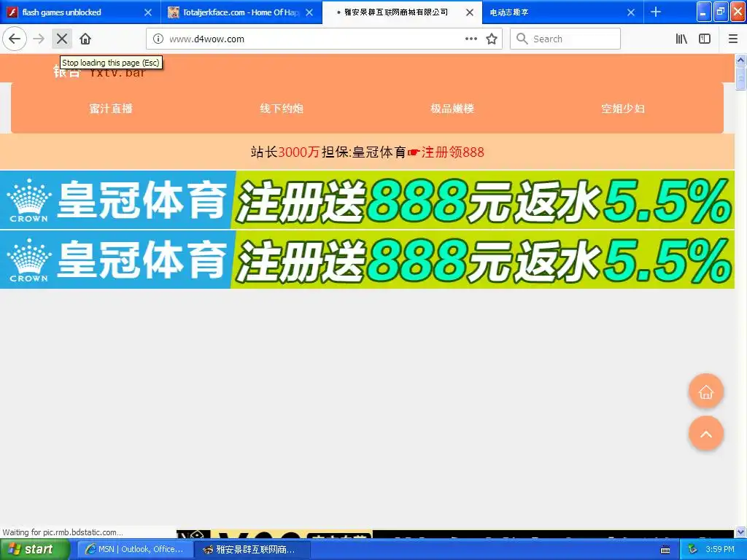Click the Waiting for pic.rmb.bdstatic.com status text

[63, 532]
